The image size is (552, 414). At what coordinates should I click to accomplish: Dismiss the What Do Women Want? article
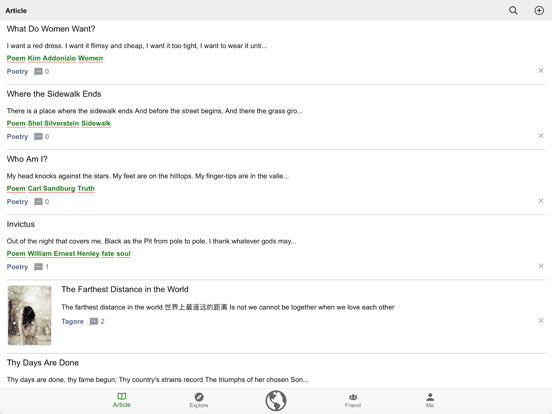pyautogui.click(x=541, y=71)
